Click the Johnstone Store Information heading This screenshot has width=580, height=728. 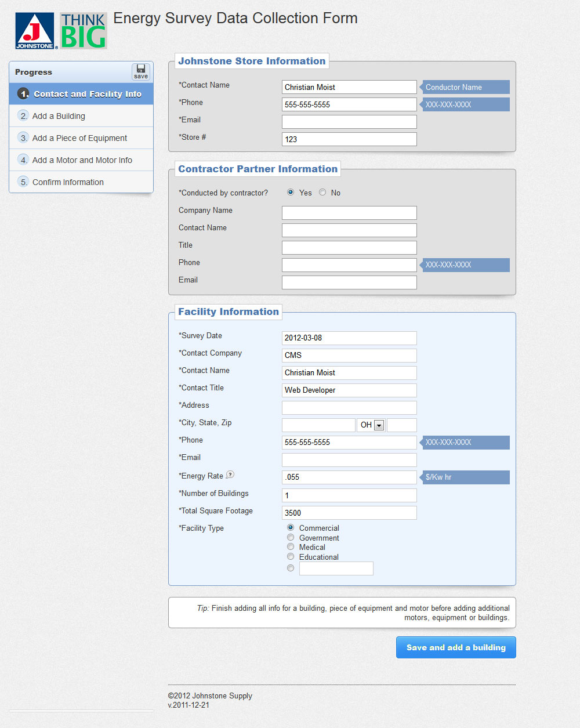coord(252,61)
